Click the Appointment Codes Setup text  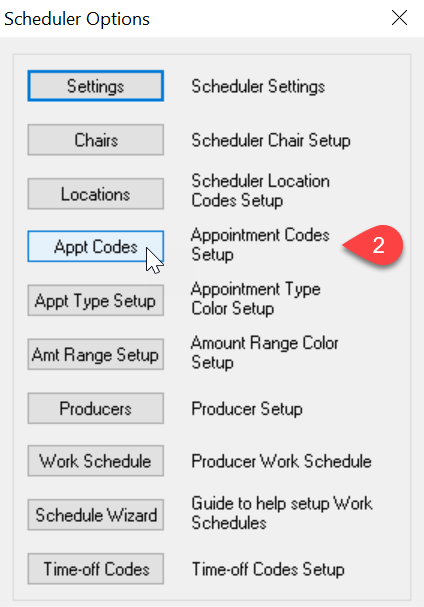(x=260, y=245)
